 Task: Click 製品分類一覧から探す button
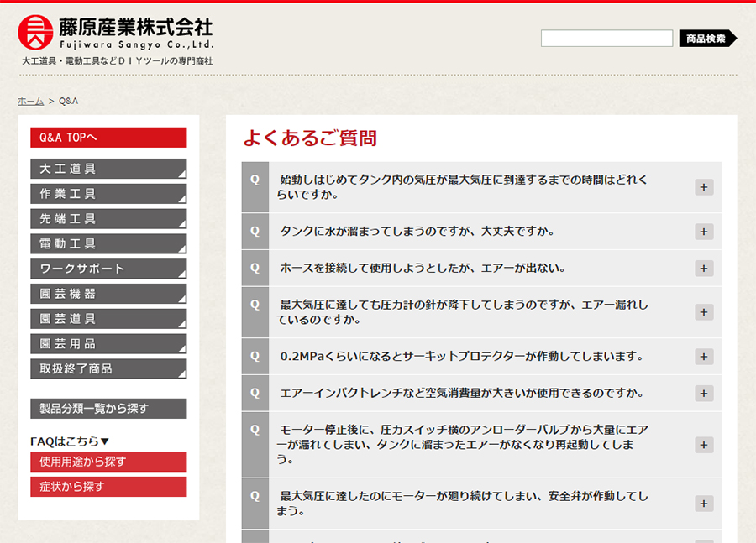tap(108, 409)
